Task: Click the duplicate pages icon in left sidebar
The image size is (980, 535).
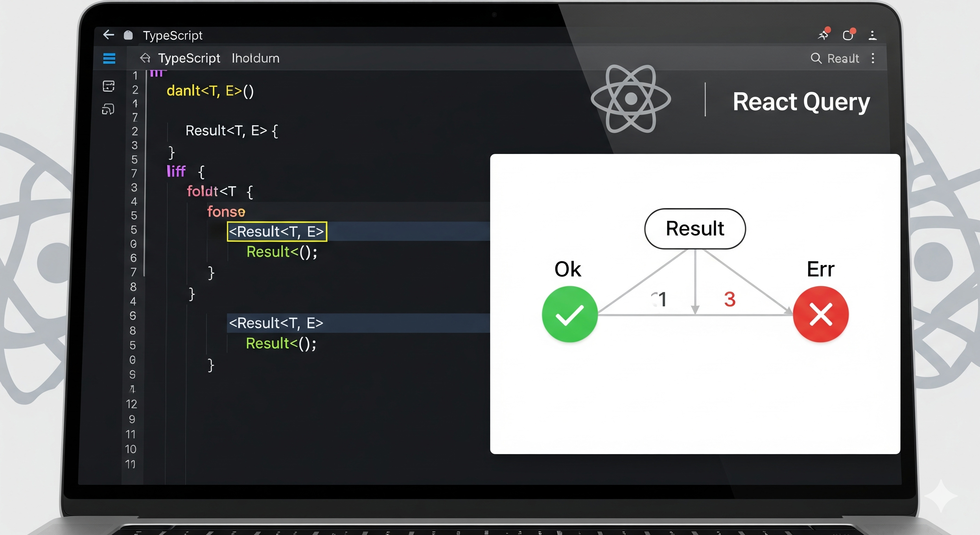Action: pos(109,109)
